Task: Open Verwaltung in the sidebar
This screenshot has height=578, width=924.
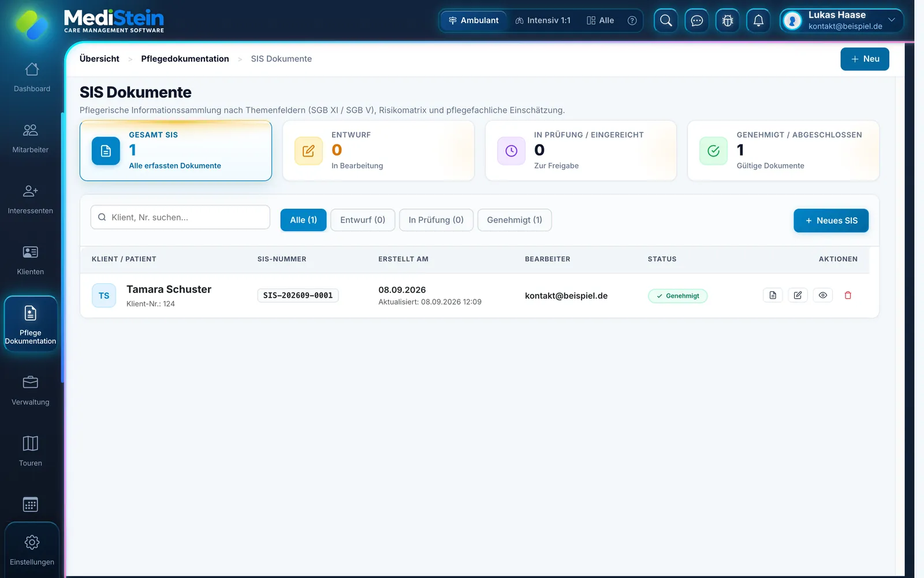Action: (31, 391)
